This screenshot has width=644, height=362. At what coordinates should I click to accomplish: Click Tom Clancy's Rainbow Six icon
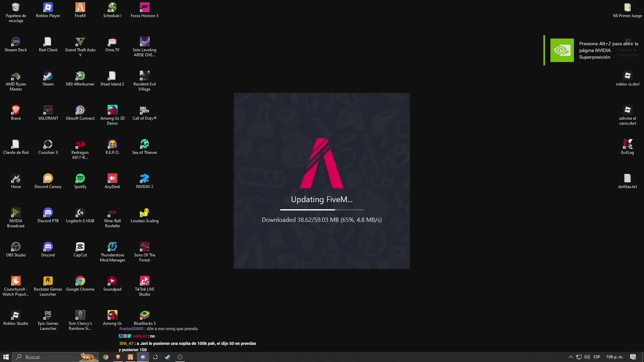[x=80, y=320]
